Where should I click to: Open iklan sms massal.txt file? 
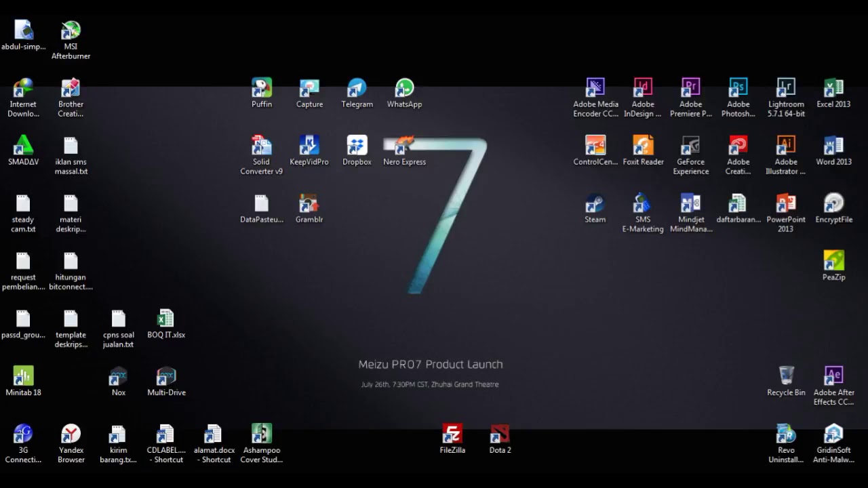[x=71, y=146]
